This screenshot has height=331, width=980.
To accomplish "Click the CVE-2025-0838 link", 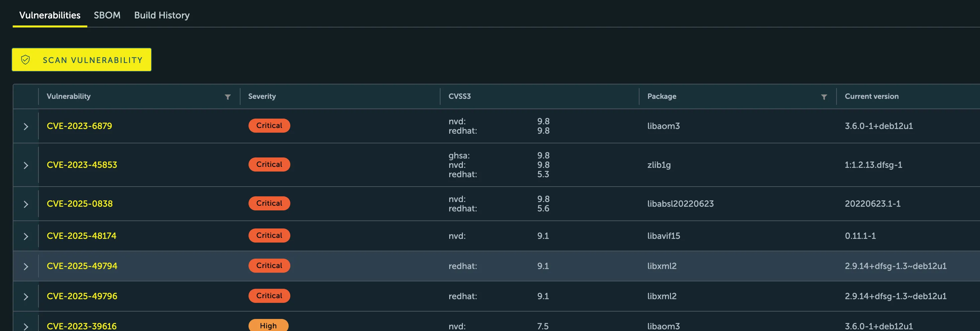I will click(80, 204).
